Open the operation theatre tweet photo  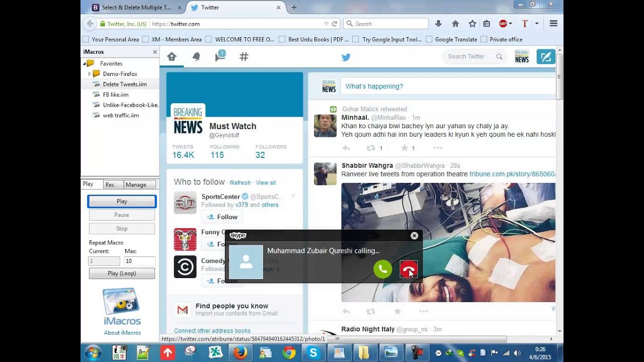[448, 242]
